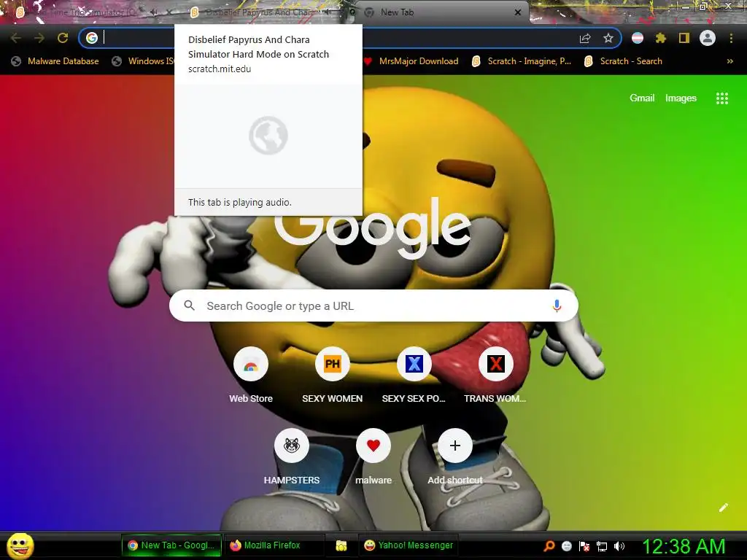747x560 pixels.
Task: Focus the Chrome address bar field
Action: click(x=350, y=38)
